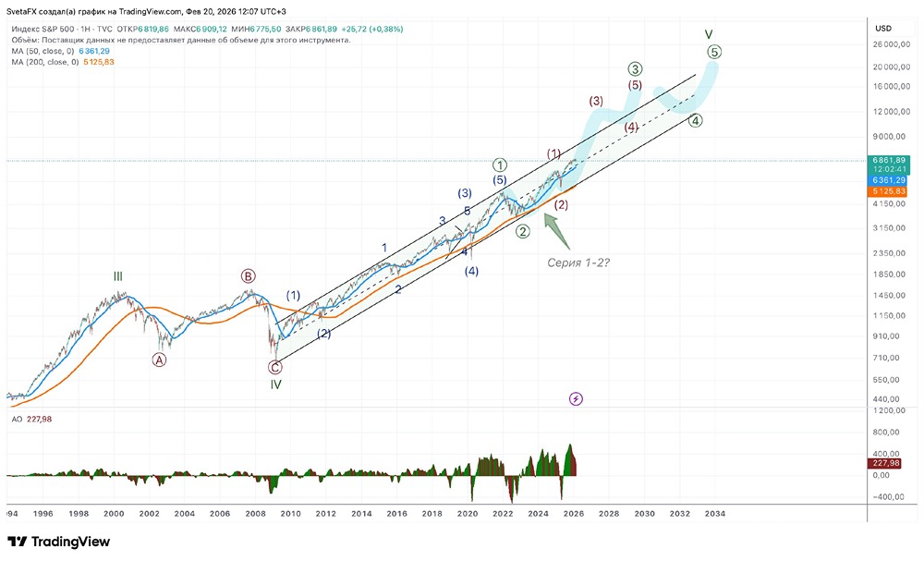
Task: Click the 2000 year label on the time axis
Action: (114, 513)
